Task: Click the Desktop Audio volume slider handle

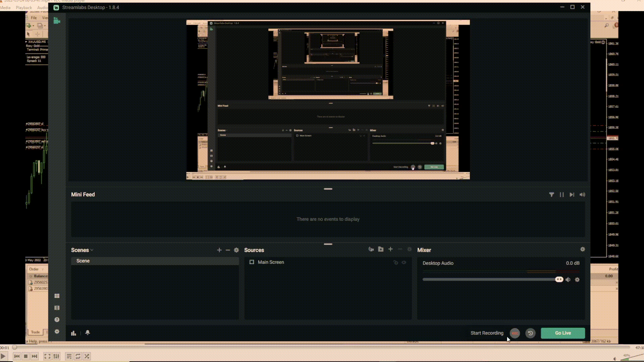Action: click(559, 280)
